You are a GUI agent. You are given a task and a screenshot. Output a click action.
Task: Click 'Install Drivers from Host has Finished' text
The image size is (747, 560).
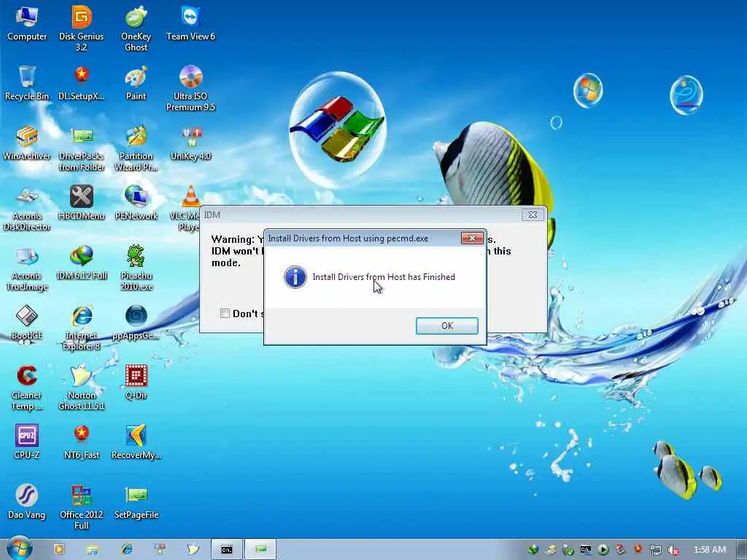384,277
